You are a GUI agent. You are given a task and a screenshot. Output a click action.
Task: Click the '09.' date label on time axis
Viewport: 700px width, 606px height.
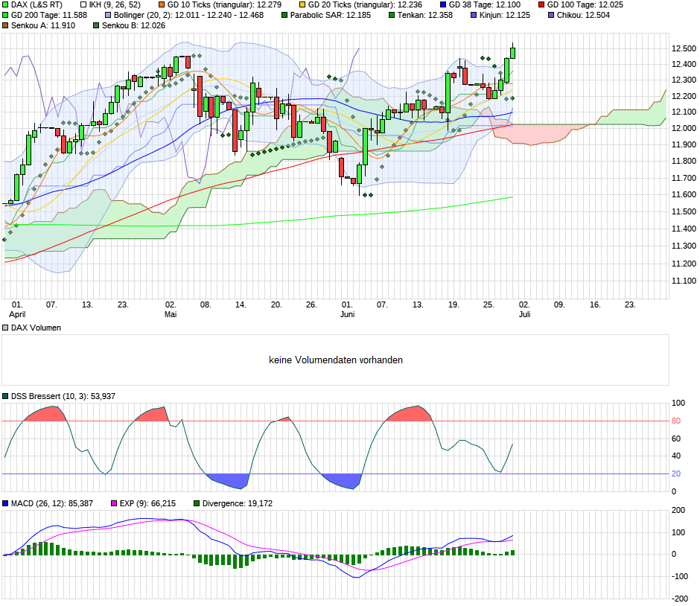click(559, 304)
